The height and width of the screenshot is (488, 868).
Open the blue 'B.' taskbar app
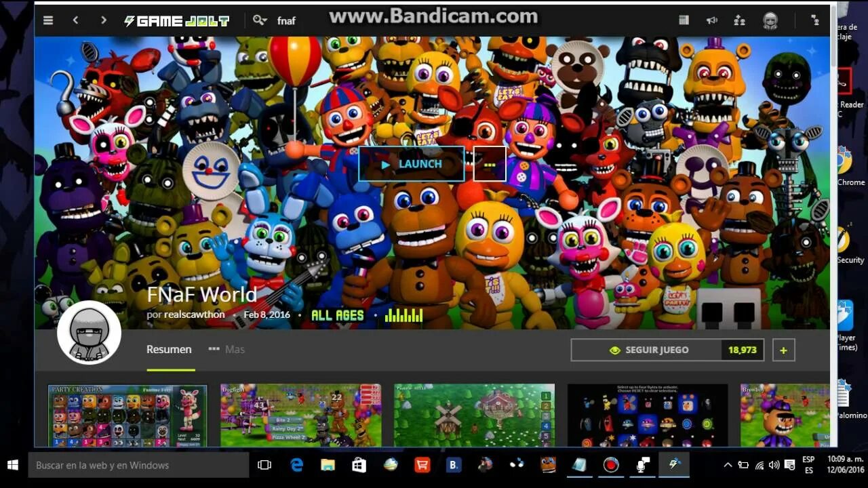pyautogui.click(x=453, y=465)
